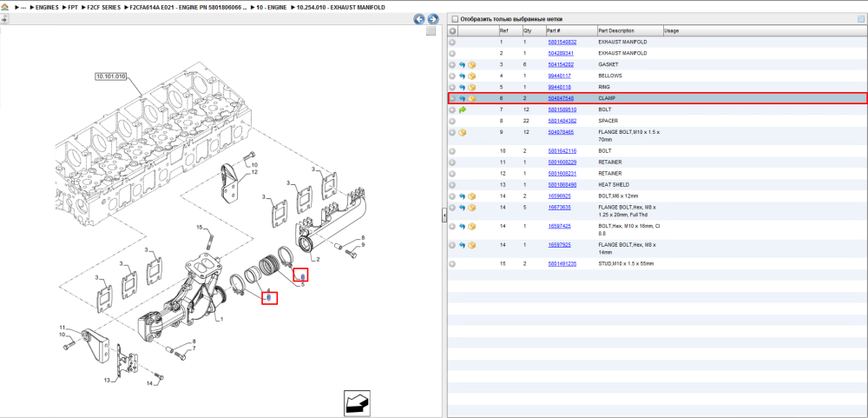Click blue arrow on part 16597925 row
868x418 pixels.
(463, 245)
